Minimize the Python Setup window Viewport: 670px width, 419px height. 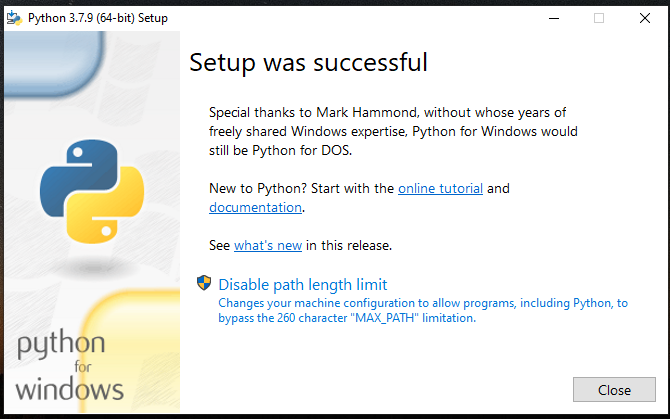pyautogui.click(x=552, y=18)
